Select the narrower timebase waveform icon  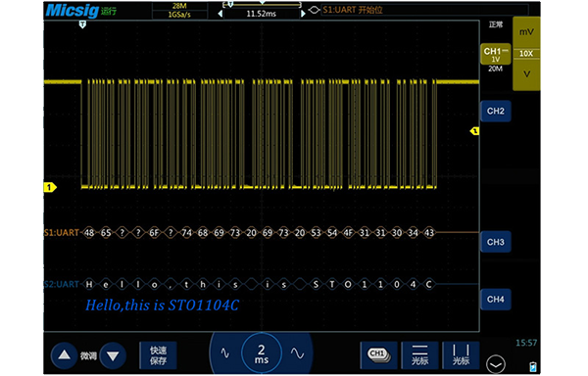point(225,353)
